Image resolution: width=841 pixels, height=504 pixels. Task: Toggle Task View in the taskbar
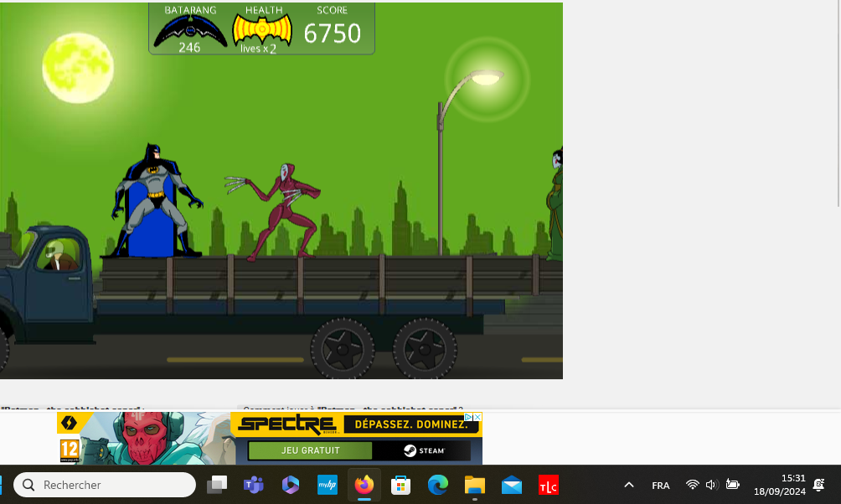[217, 485]
